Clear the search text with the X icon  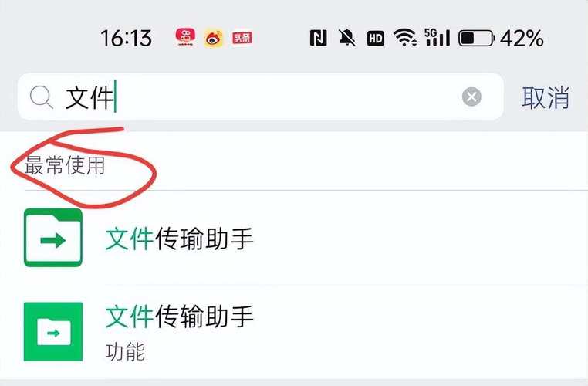(x=471, y=97)
